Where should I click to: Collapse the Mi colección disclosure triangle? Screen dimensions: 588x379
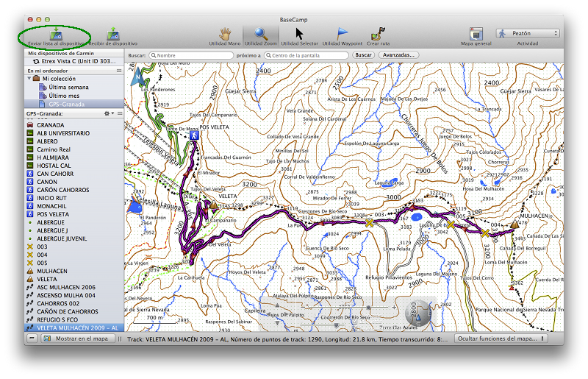[x=29, y=79]
